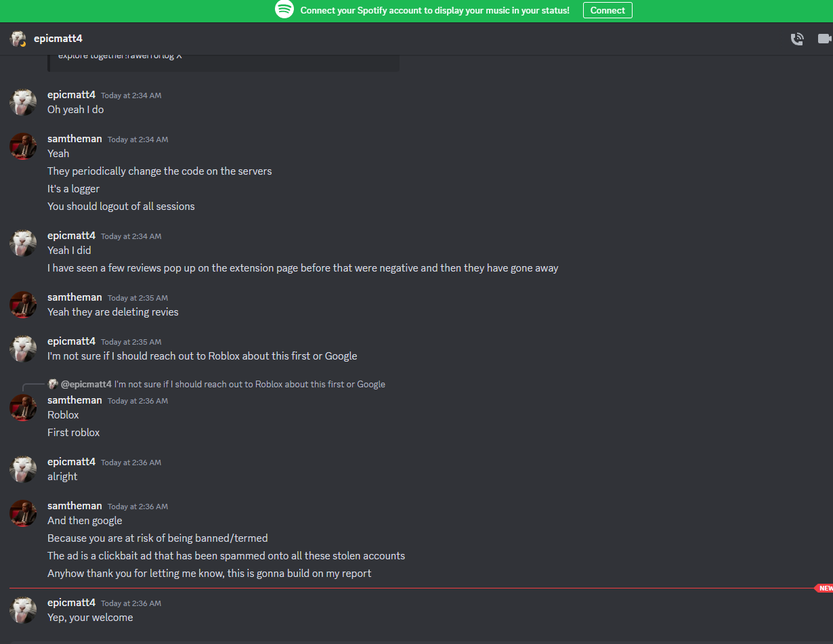Select samtheman username above "Roblox" reply
Screen dimensions: 833x644
click(x=74, y=400)
